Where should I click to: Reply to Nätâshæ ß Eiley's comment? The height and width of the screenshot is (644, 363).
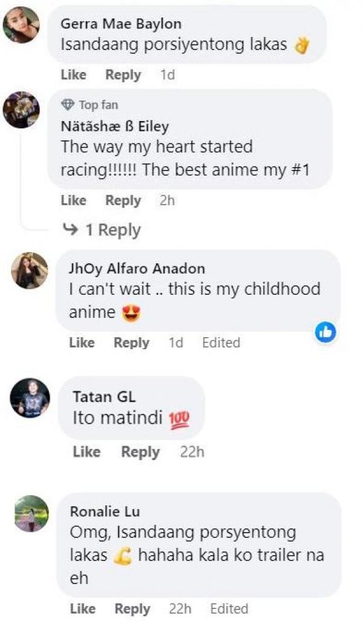(123, 200)
